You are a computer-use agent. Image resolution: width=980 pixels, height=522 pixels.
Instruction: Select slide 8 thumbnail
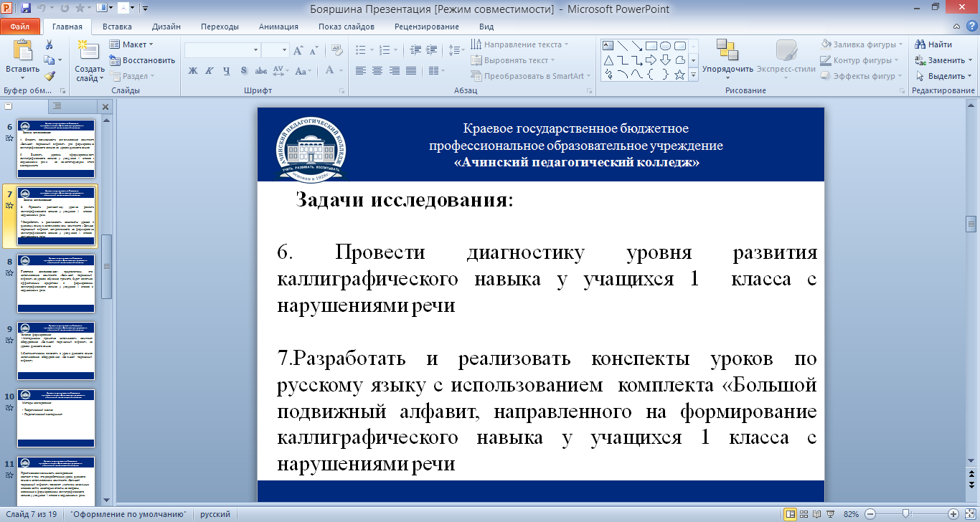tap(56, 283)
